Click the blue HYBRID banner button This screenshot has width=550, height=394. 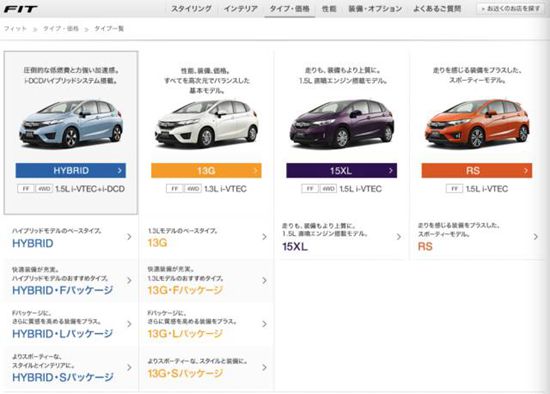pyautogui.click(x=71, y=171)
